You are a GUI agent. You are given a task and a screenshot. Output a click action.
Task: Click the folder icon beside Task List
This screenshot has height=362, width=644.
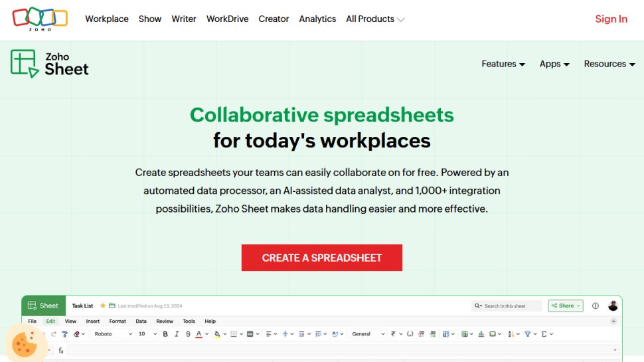pos(112,306)
